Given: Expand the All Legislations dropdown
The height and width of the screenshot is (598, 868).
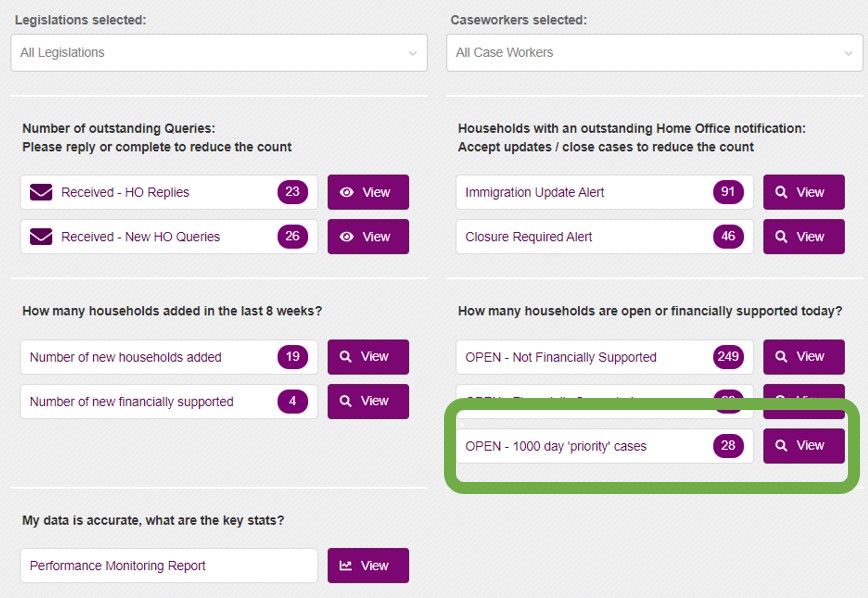Looking at the screenshot, I should point(218,53).
